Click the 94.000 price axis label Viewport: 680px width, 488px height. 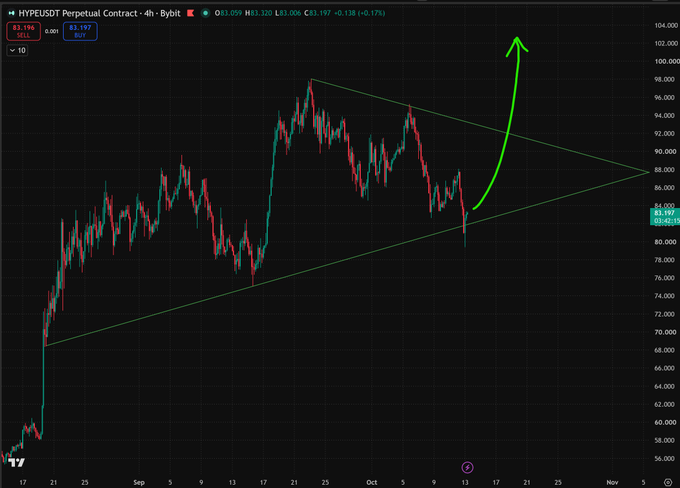664,115
